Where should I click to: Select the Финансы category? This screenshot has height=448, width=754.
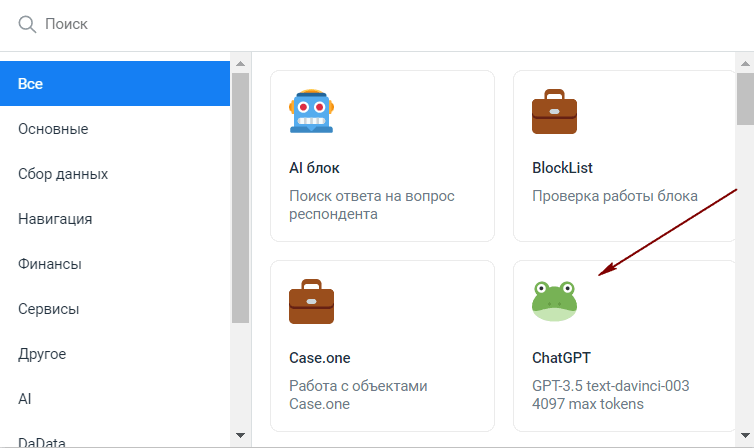pos(115,264)
